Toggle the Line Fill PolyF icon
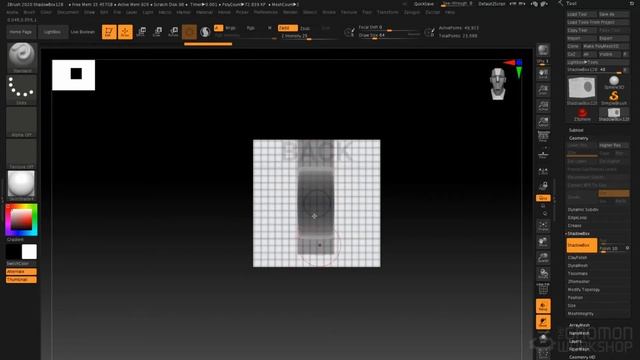The image size is (640, 360). tap(543, 289)
